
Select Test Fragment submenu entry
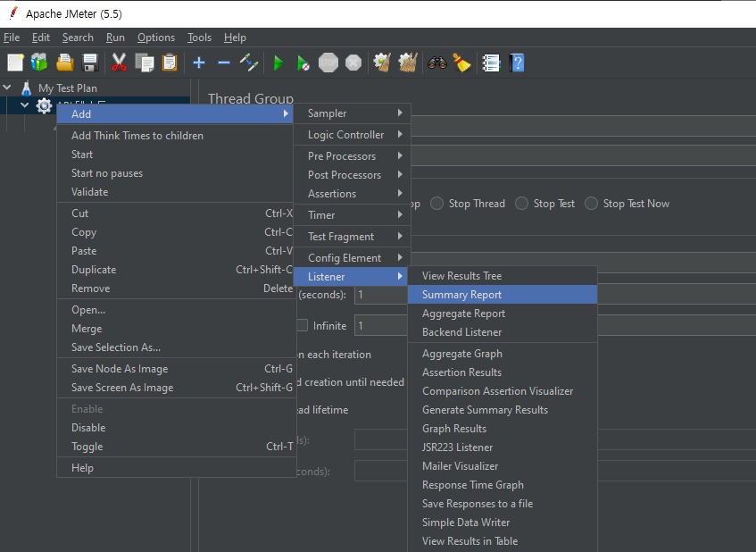(353, 237)
